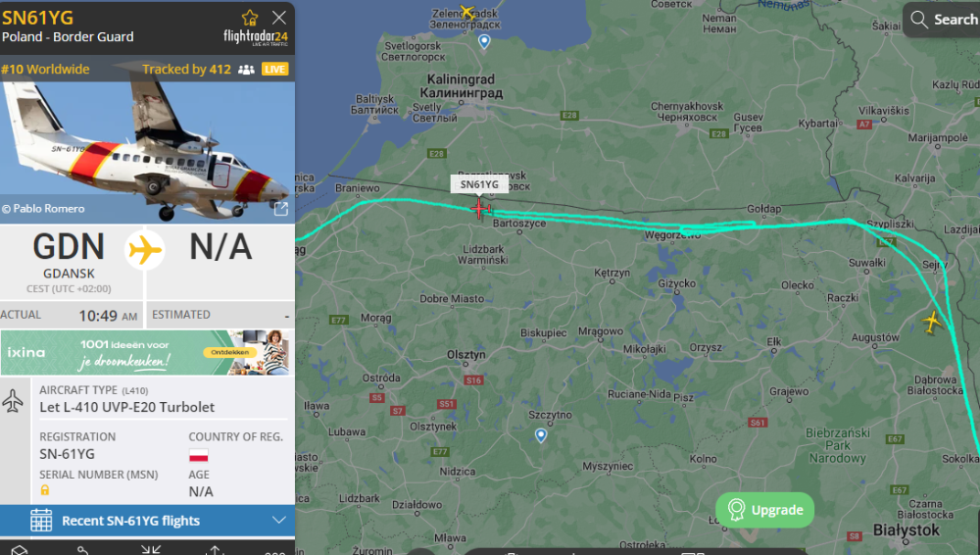Show route using bottom toolbar icon
980x555 pixels.
click(x=82, y=550)
